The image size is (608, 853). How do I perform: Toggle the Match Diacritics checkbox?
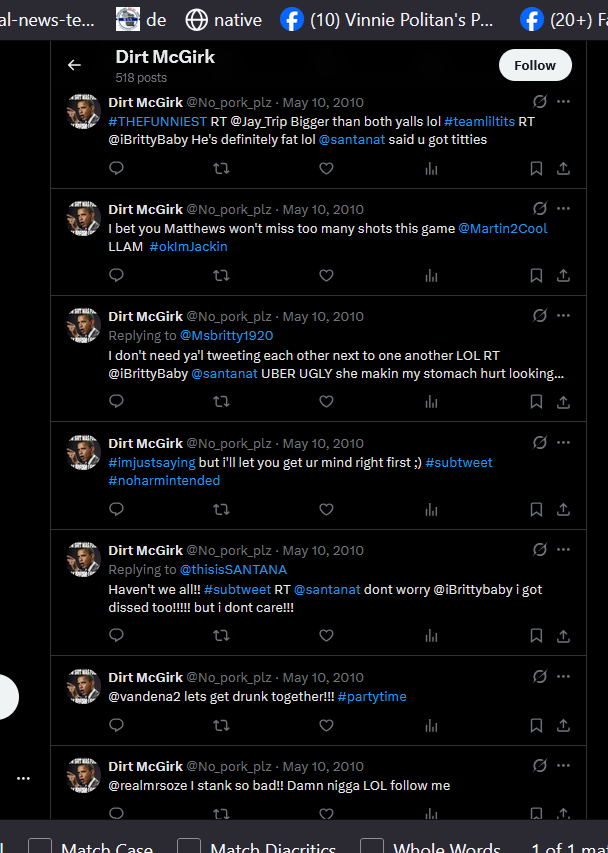coord(189,848)
